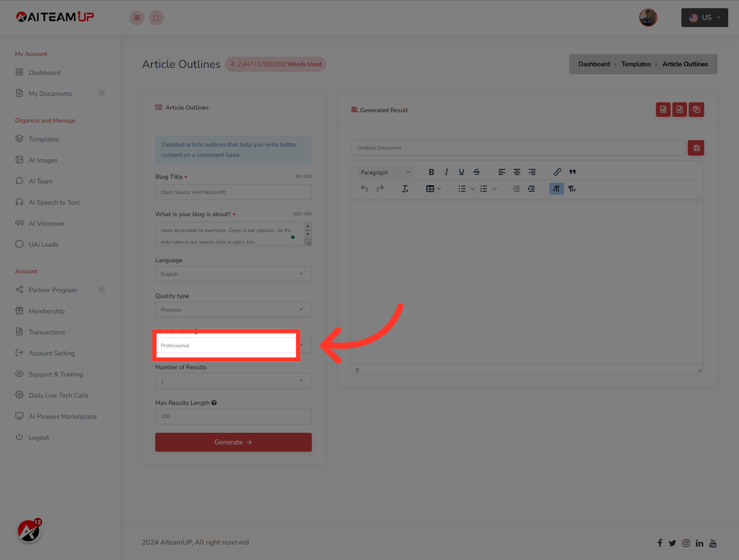Screen dimensions: 739x560
Task: Decrease indent in editor
Action: click(516, 189)
